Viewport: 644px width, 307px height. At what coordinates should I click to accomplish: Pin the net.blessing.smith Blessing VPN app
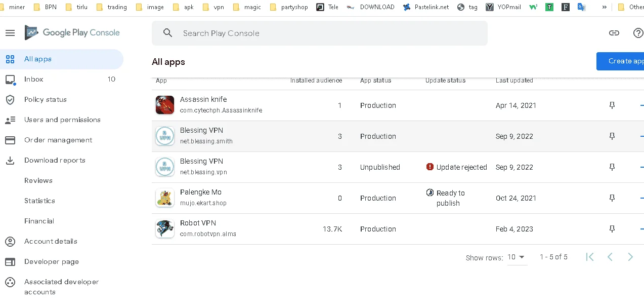[x=612, y=136]
